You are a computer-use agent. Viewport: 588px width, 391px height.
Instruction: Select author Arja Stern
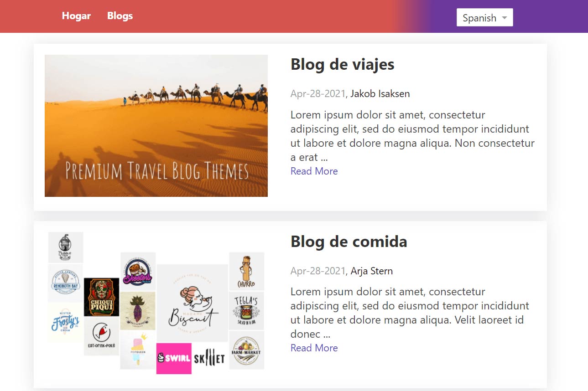tap(371, 271)
